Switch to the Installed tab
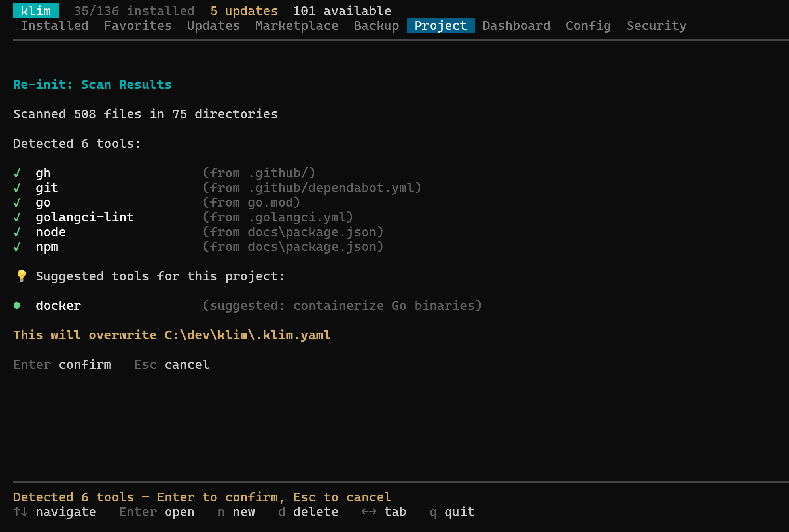This screenshot has width=789, height=532. pos(55,25)
